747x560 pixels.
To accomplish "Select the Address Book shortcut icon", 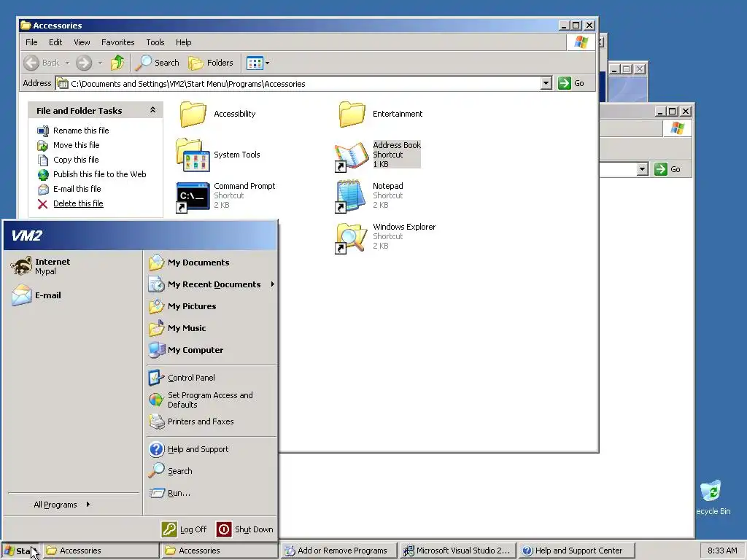I will click(x=352, y=156).
